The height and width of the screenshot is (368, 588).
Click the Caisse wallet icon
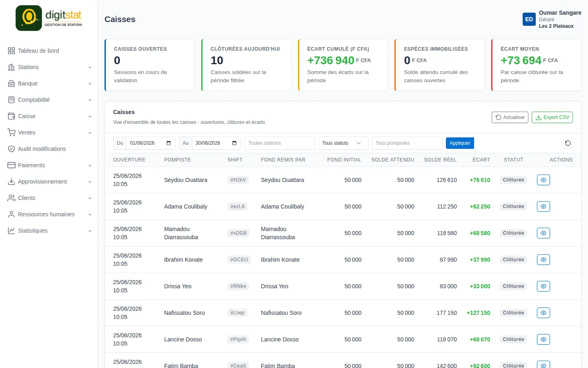11,116
